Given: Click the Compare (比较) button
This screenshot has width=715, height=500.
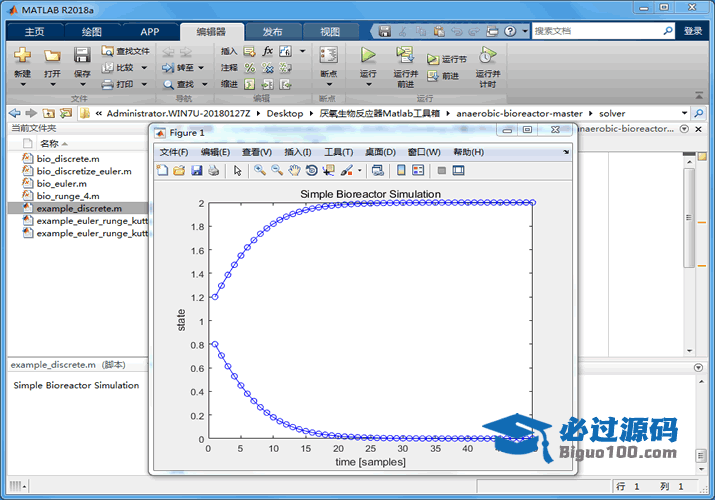Looking at the screenshot, I should pyautogui.click(x=118, y=67).
